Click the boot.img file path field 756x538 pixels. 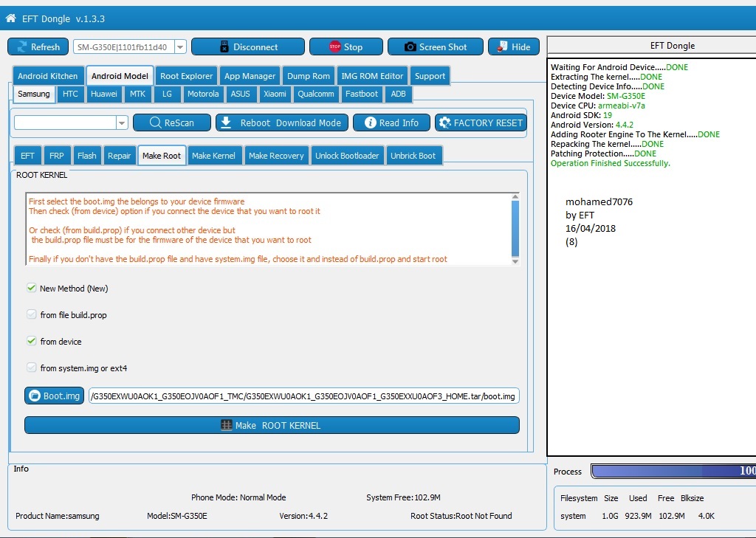coord(304,396)
